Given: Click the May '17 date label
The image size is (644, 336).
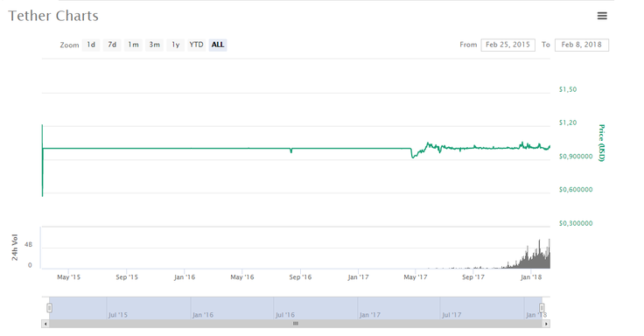Looking at the screenshot, I should [x=416, y=277].
